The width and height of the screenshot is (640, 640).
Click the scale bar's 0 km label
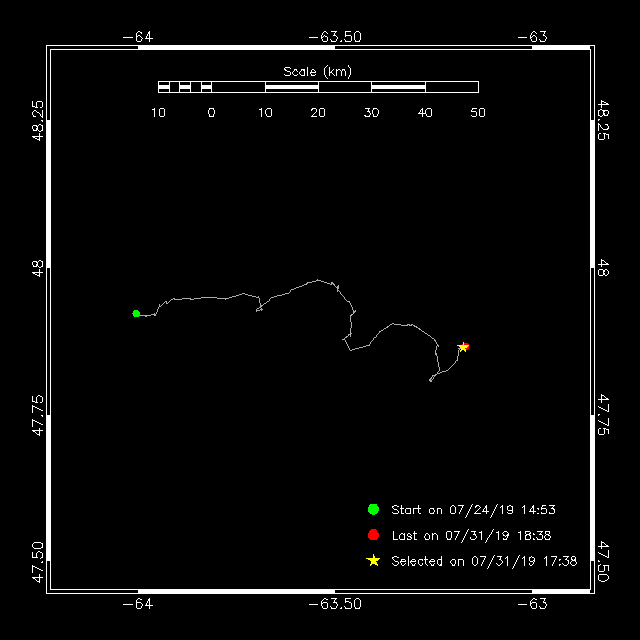(211, 112)
